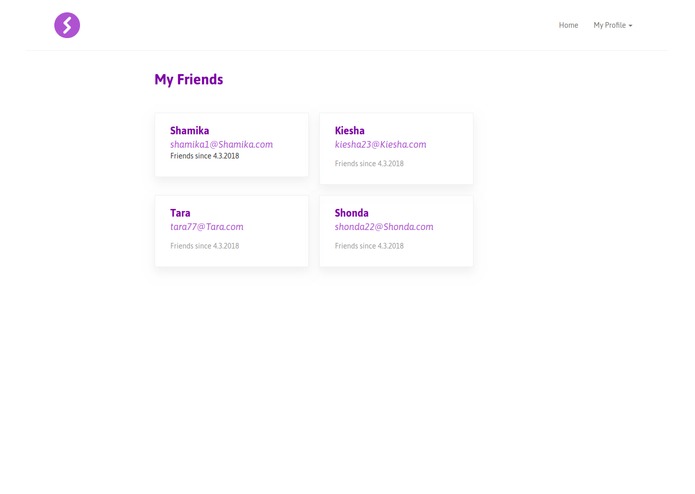
Task: Click email tara77@Tara.com
Action: click(x=207, y=227)
